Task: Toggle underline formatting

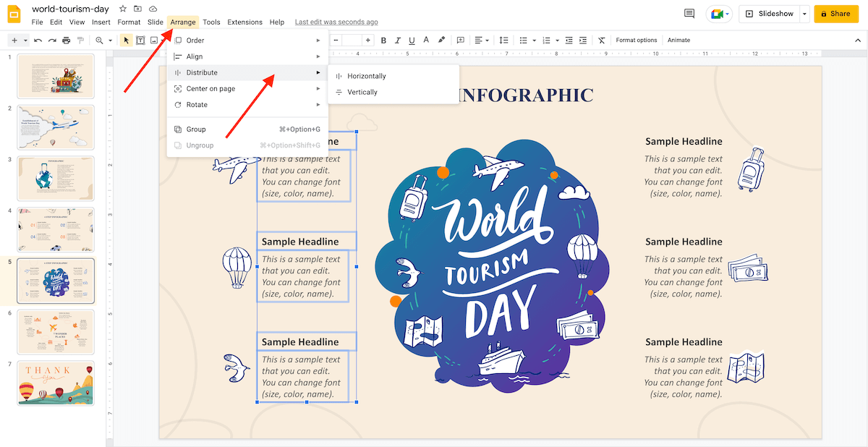Action: point(412,41)
